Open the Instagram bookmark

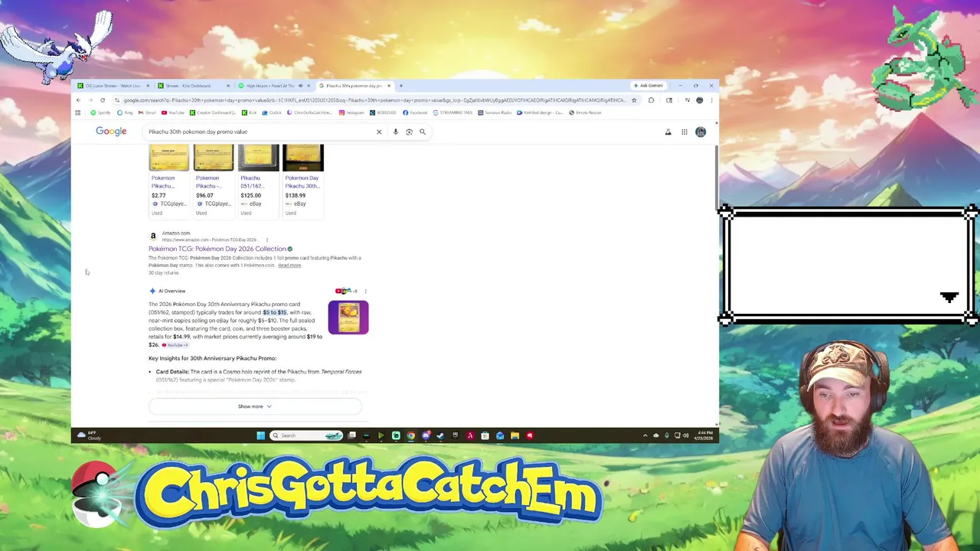351,112
